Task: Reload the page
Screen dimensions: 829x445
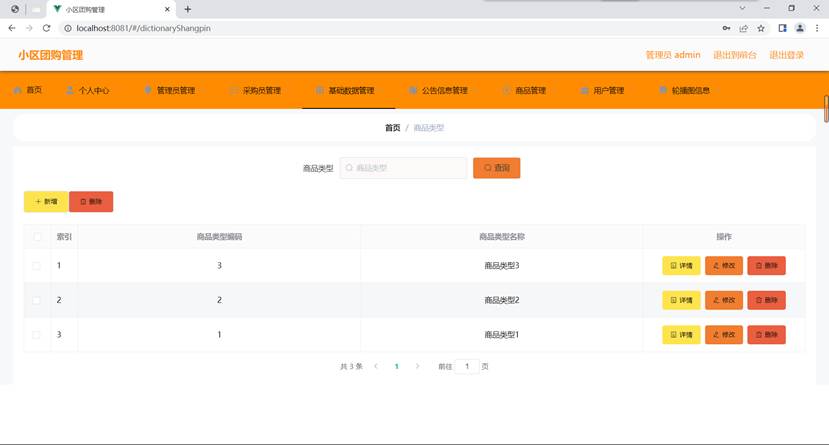Action: pyautogui.click(x=47, y=28)
